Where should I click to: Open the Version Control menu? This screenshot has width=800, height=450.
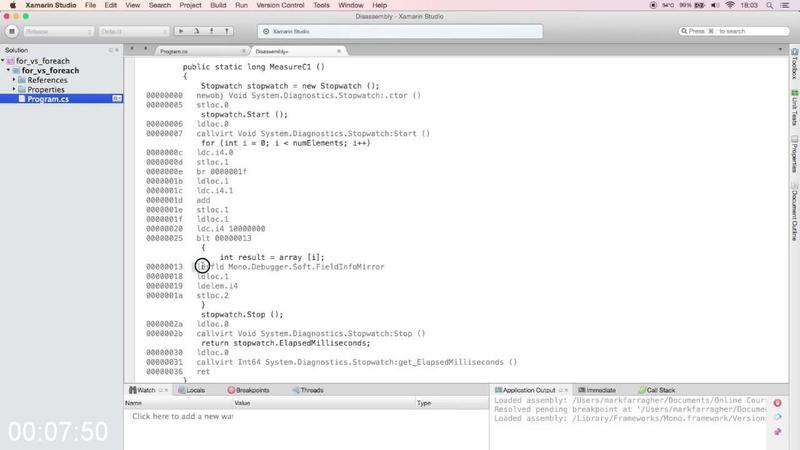click(280, 5)
